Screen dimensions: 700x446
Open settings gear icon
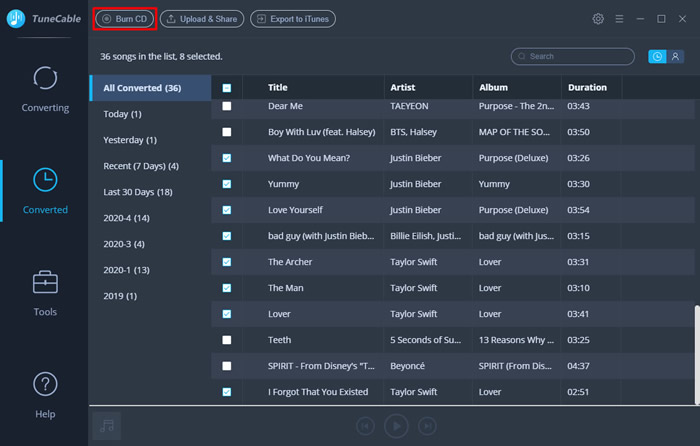point(598,19)
